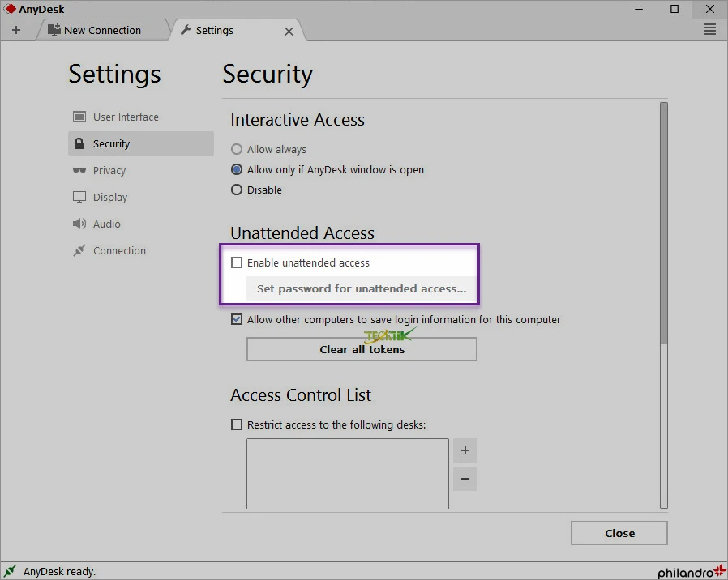The height and width of the screenshot is (580, 728).
Task: Enable unattended access checkbox
Action: coord(237,262)
